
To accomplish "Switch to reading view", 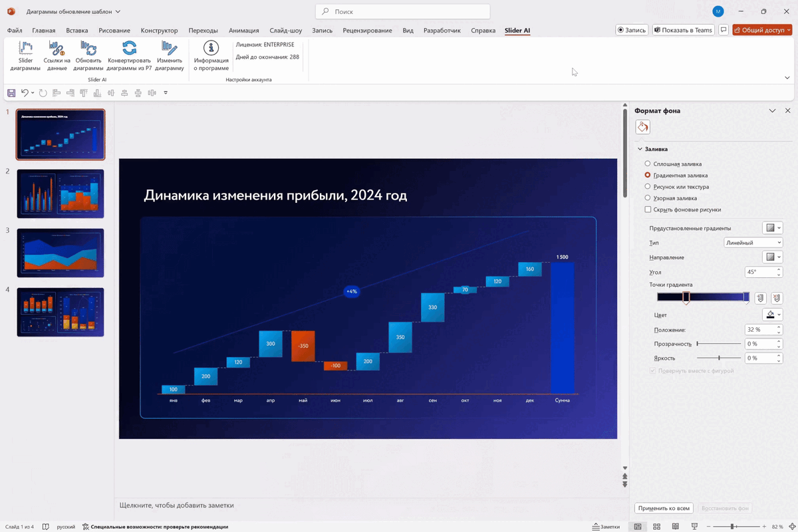I will point(676,527).
